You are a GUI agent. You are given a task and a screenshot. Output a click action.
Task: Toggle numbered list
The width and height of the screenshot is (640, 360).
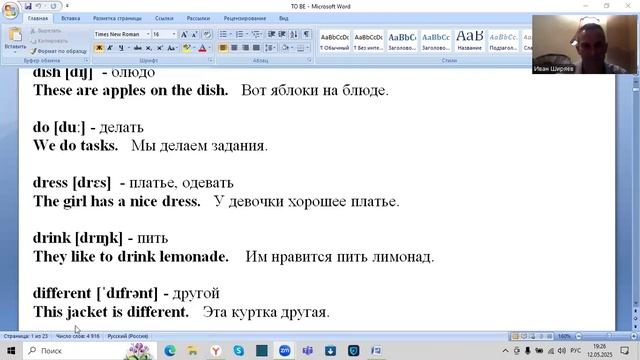(x=240, y=34)
